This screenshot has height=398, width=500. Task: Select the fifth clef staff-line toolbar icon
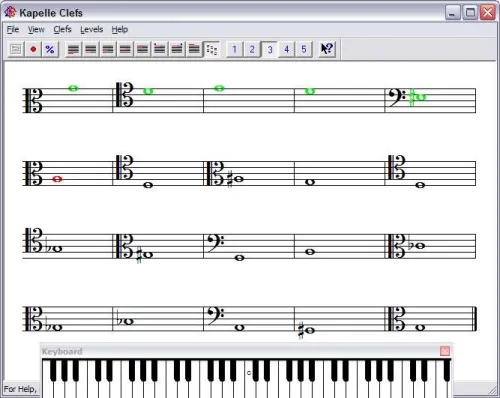142,49
